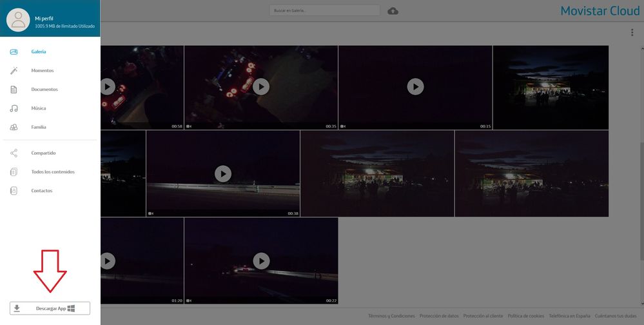The image size is (644, 325).
Task: Click the Descargar App button
Action: pyautogui.click(x=50, y=308)
